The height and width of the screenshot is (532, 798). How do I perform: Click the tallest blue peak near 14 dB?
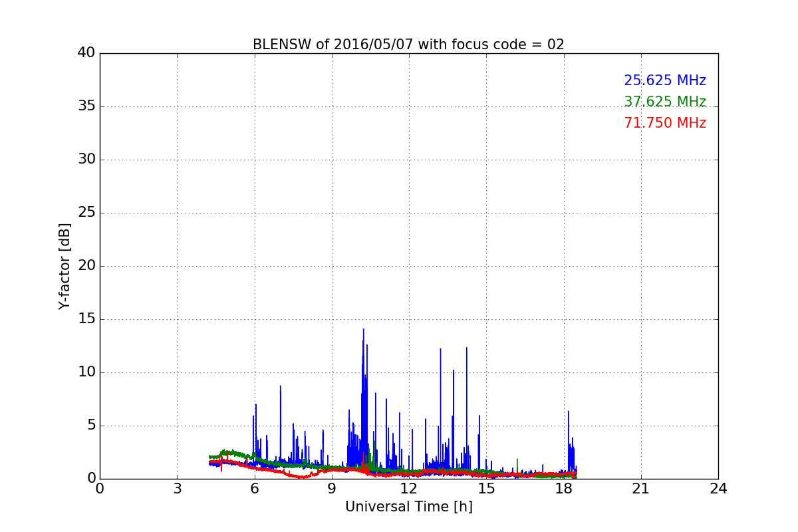[x=363, y=330]
